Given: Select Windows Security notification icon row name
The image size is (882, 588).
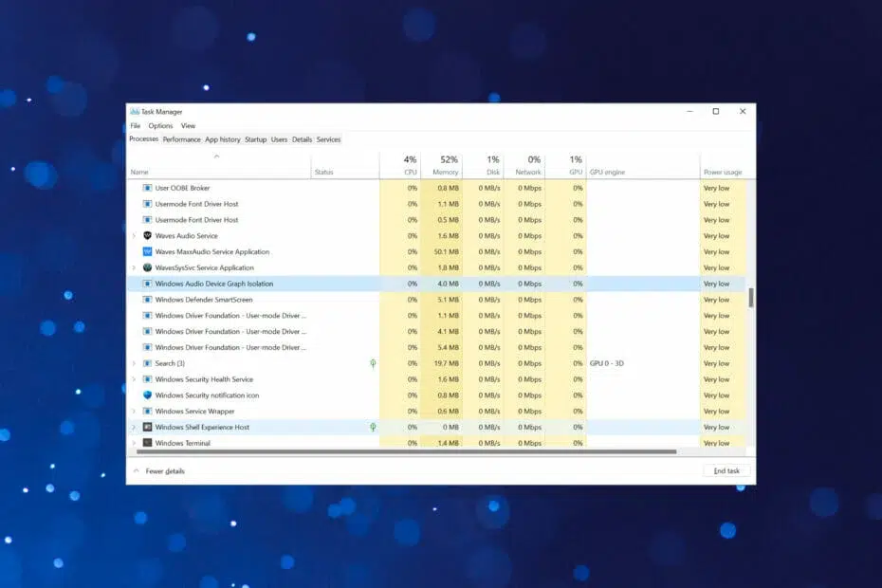Looking at the screenshot, I should point(207,395).
